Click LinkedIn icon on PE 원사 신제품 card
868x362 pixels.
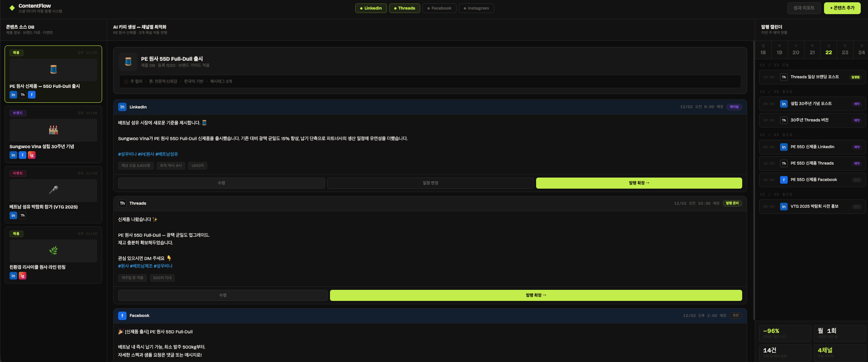tap(13, 95)
